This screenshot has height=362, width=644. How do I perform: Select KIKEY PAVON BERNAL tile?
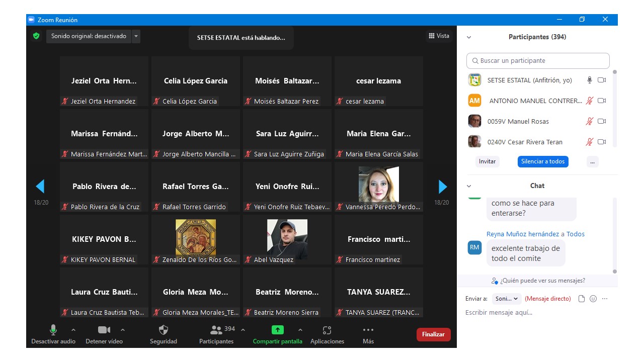pos(104,239)
